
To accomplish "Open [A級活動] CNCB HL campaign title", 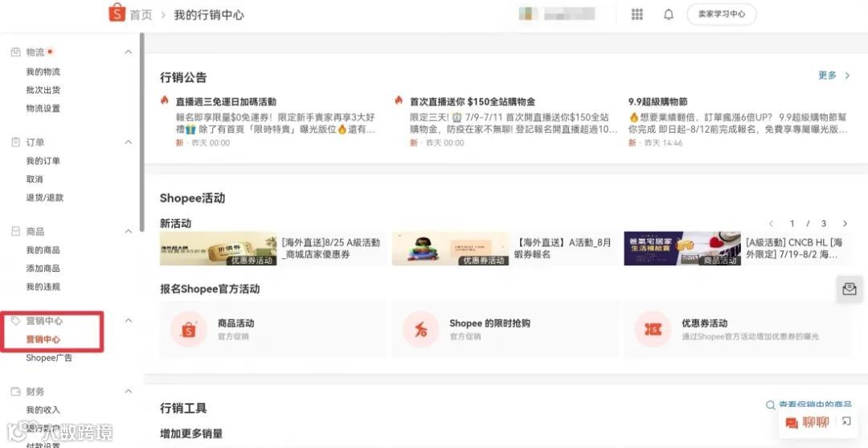I will point(794,249).
